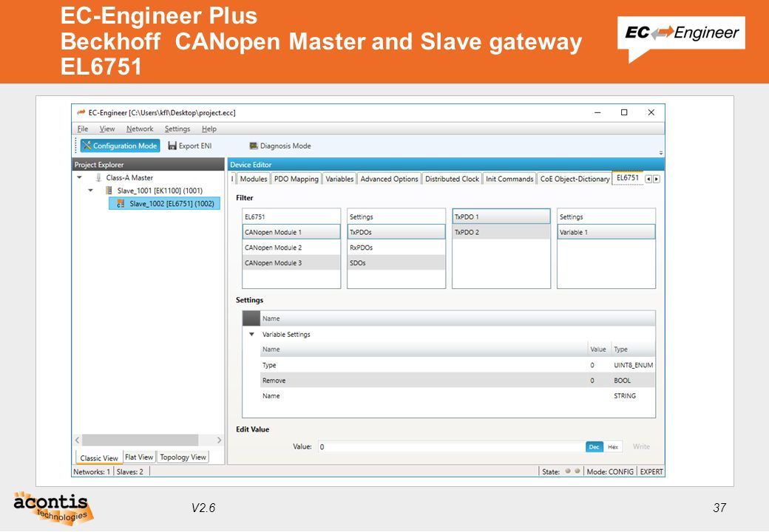Open the Modules tab
This screenshot has width=769, height=532.
254,179
